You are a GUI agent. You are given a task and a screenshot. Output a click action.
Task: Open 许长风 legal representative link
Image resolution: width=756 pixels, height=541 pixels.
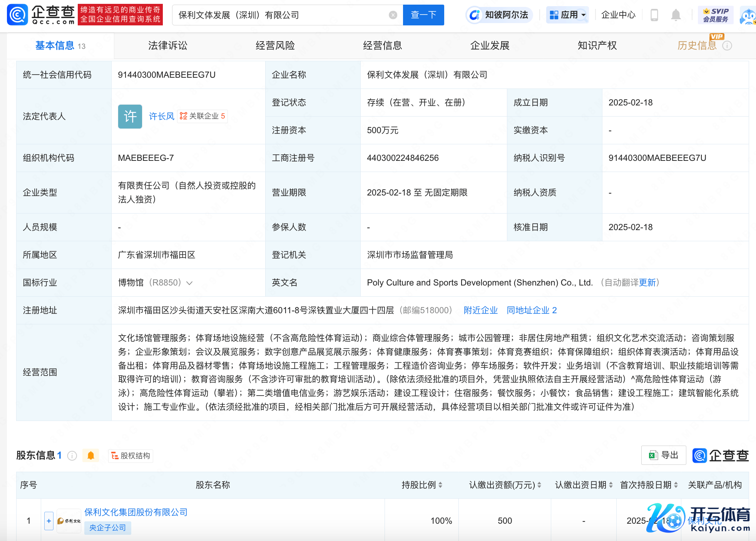pos(161,116)
